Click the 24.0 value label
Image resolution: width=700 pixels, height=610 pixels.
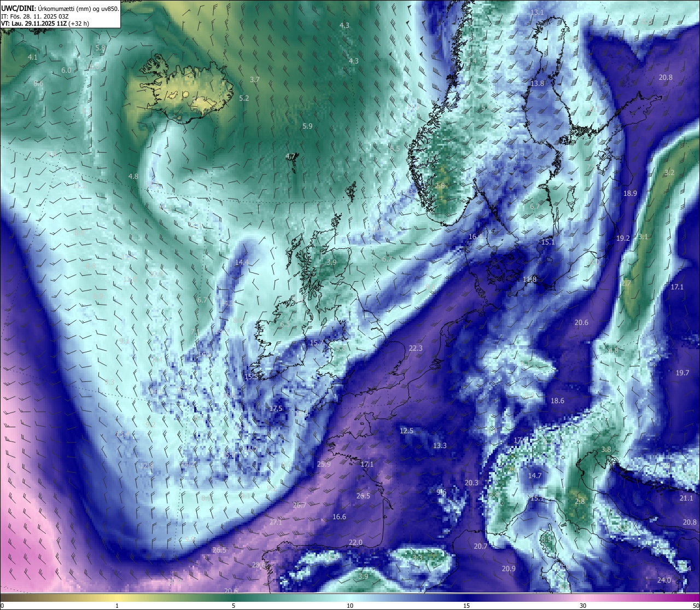click(x=664, y=580)
